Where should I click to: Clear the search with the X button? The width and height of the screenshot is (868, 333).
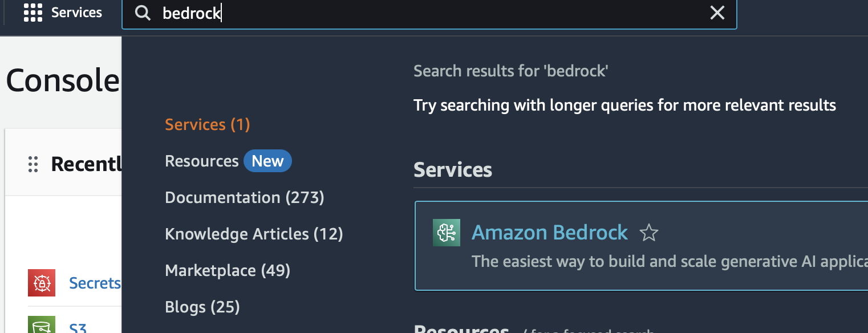pos(717,13)
